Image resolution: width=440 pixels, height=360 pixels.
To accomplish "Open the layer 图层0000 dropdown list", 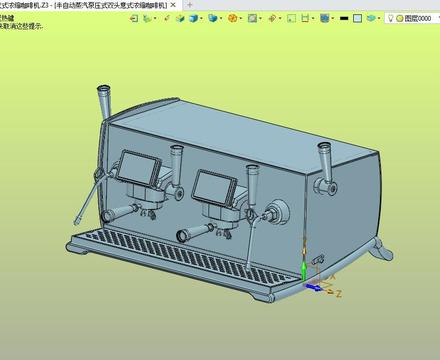I will coord(438,18).
